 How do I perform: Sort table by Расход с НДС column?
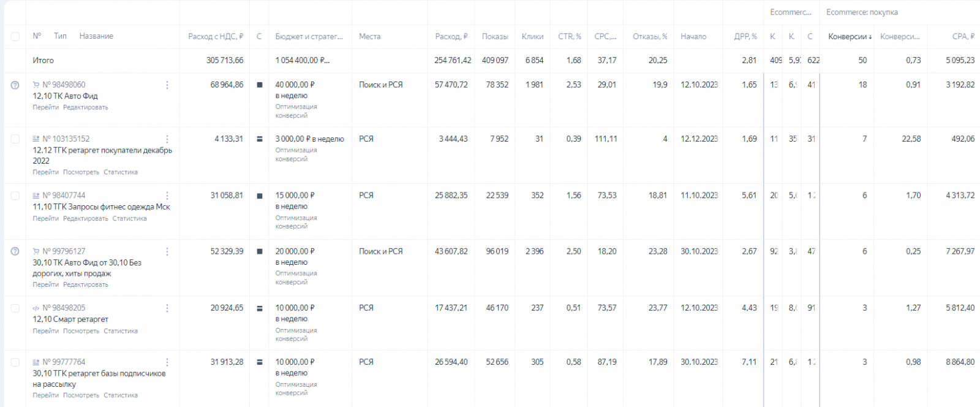click(x=215, y=37)
